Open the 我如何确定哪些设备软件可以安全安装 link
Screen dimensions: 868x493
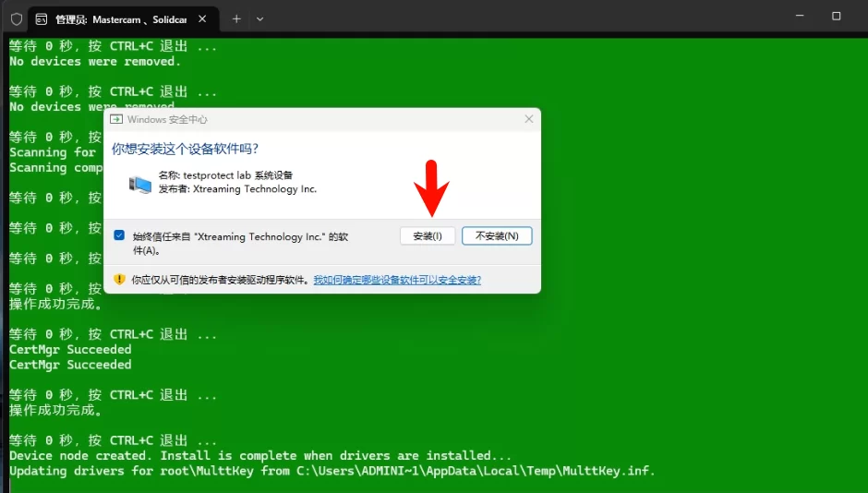point(396,280)
